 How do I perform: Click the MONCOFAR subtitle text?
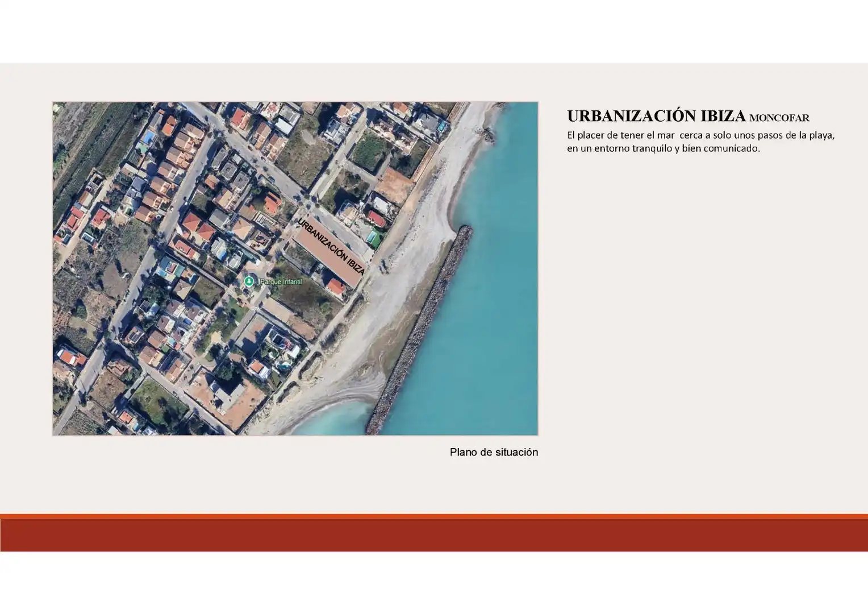coord(779,118)
